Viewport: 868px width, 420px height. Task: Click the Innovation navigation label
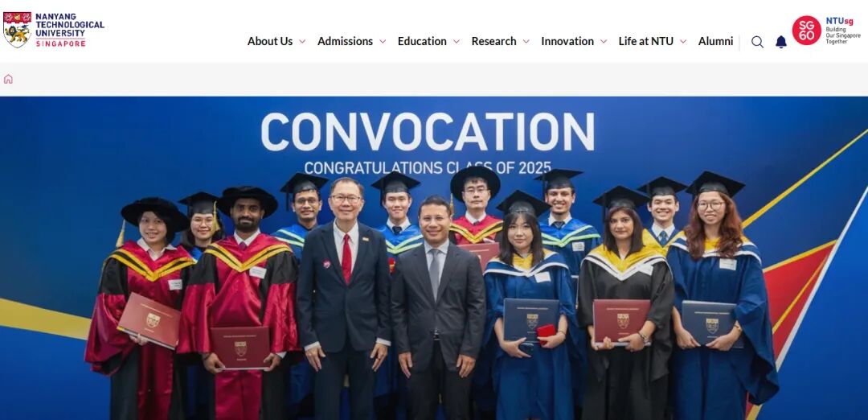coord(567,42)
